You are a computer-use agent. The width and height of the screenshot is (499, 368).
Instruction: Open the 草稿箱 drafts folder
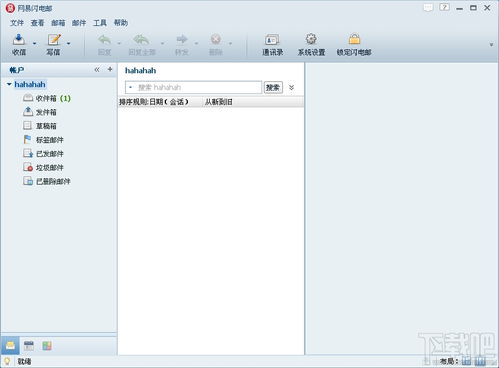[40, 126]
